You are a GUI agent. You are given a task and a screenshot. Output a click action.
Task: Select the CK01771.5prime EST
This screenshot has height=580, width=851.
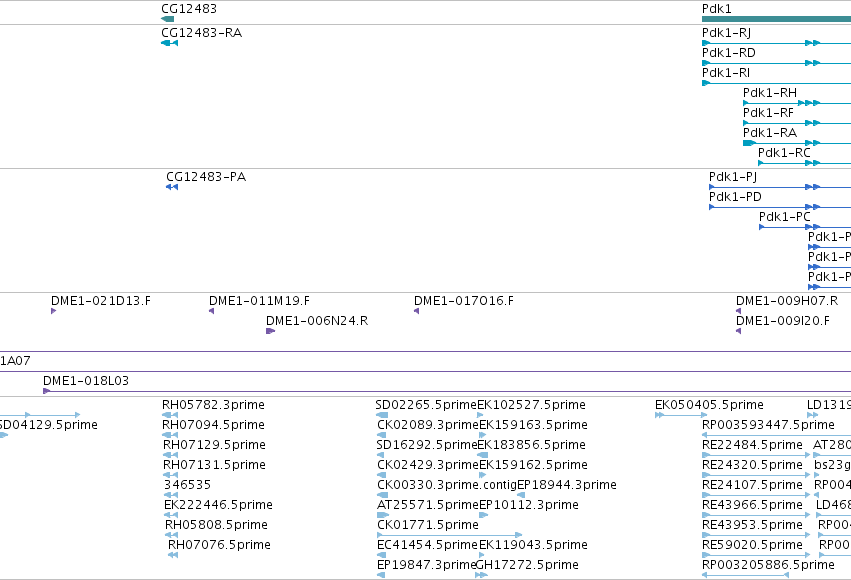click(x=428, y=525)
